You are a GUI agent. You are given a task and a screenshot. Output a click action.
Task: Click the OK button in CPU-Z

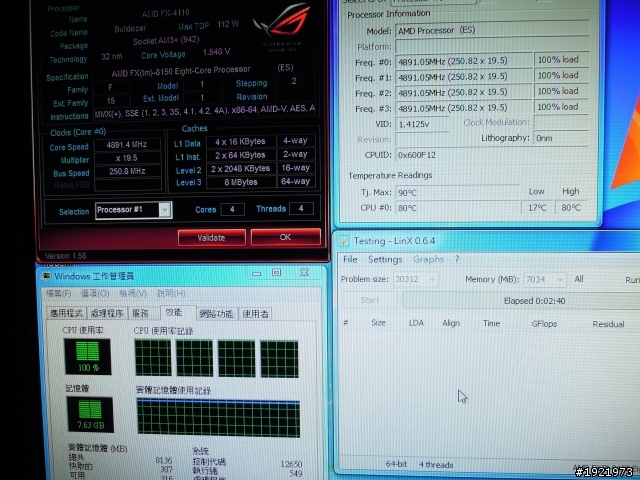coord(285,237)
